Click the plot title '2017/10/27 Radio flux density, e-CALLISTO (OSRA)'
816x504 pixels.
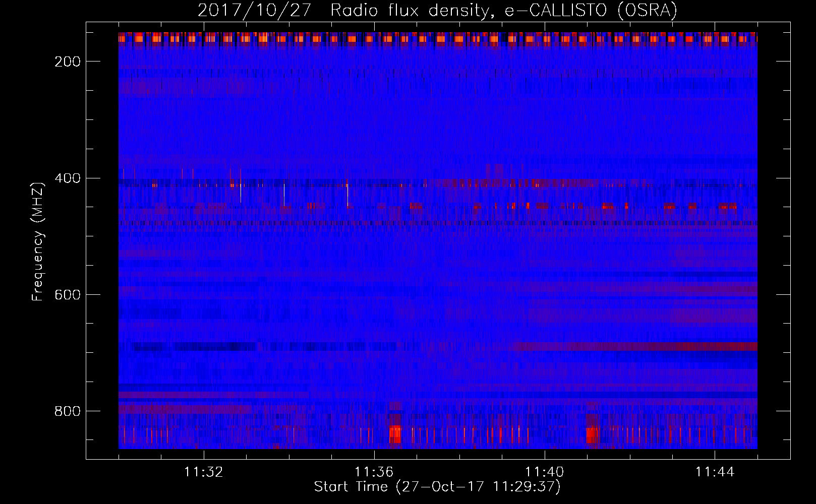[x=437, y=11]
